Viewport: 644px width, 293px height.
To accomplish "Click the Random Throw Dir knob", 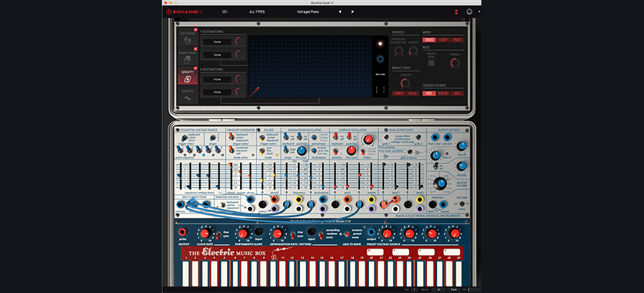I will tap(399, 51).
